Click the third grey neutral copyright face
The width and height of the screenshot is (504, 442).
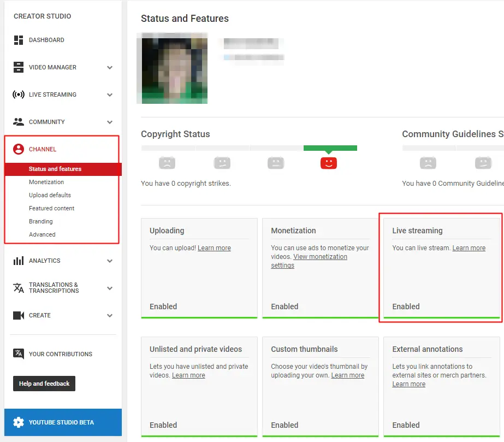tap(276, 163)
